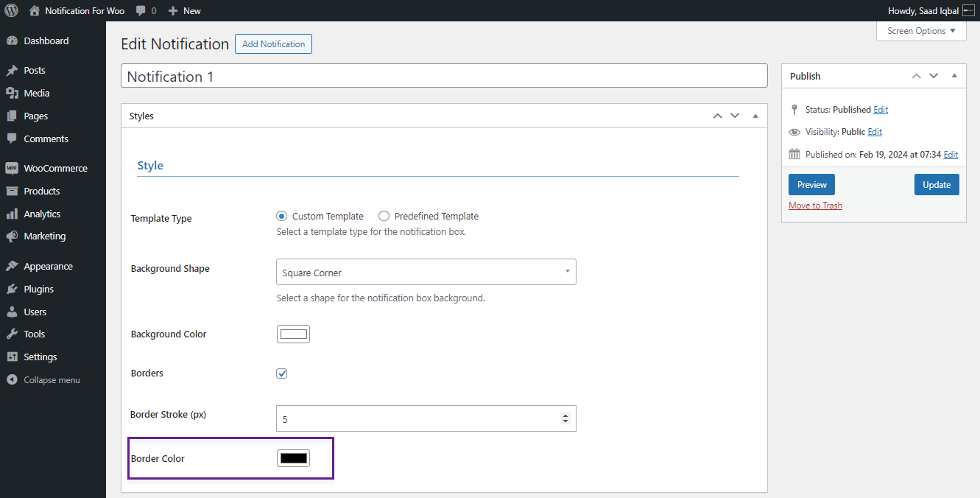
Task: Select the Predefined Template radio button
Action: [384, 217]
